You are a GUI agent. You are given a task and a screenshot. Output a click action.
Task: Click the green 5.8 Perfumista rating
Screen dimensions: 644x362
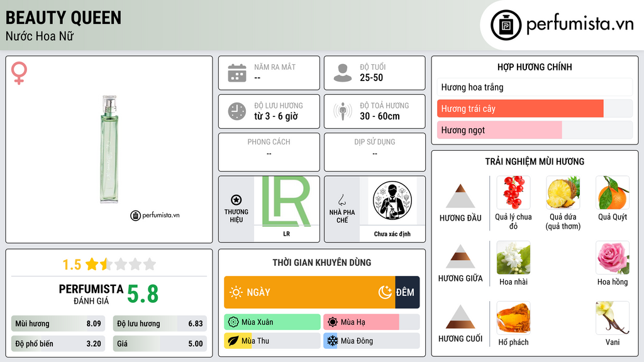pyautogui.click(x=143, y=294)
